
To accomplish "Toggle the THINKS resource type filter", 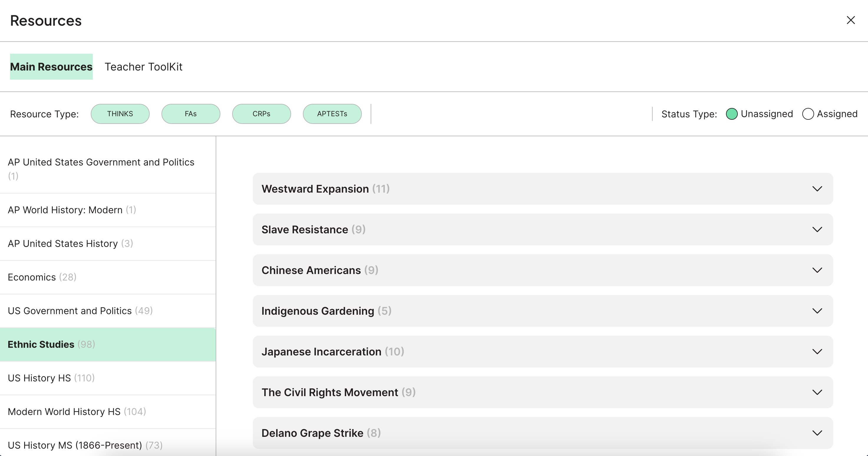I will tap(120, 114).
